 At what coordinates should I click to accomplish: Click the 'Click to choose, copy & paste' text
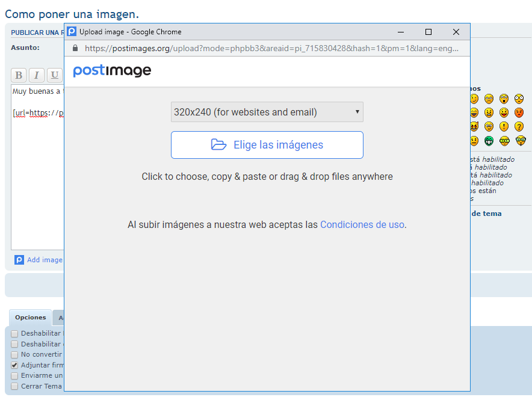[x=267, y=177]
